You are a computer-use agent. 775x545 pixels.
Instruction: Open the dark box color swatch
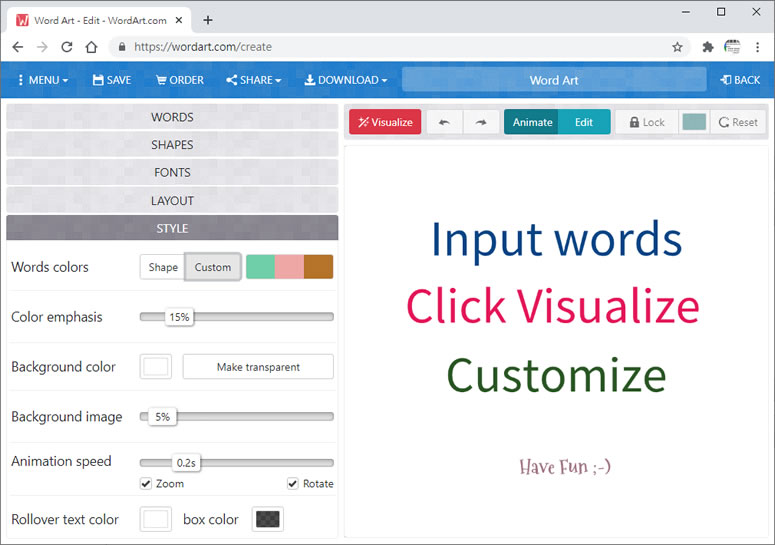click(267, 519)
